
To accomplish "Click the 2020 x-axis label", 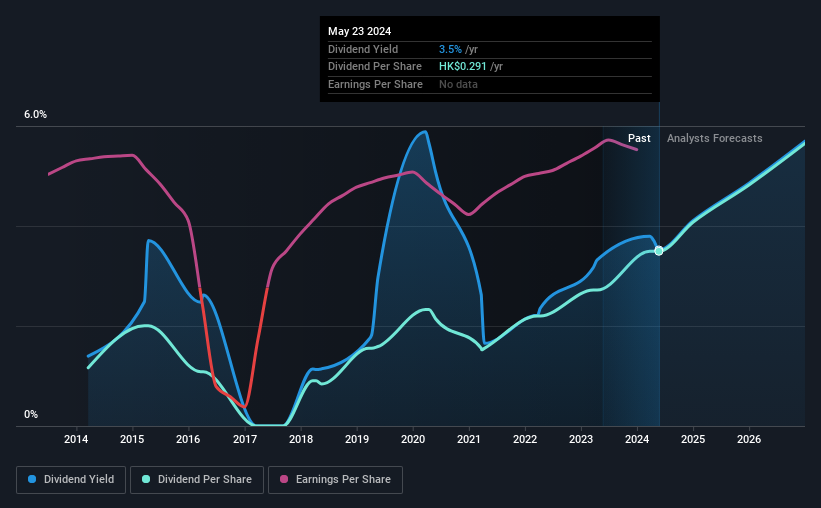I will 413,439.
